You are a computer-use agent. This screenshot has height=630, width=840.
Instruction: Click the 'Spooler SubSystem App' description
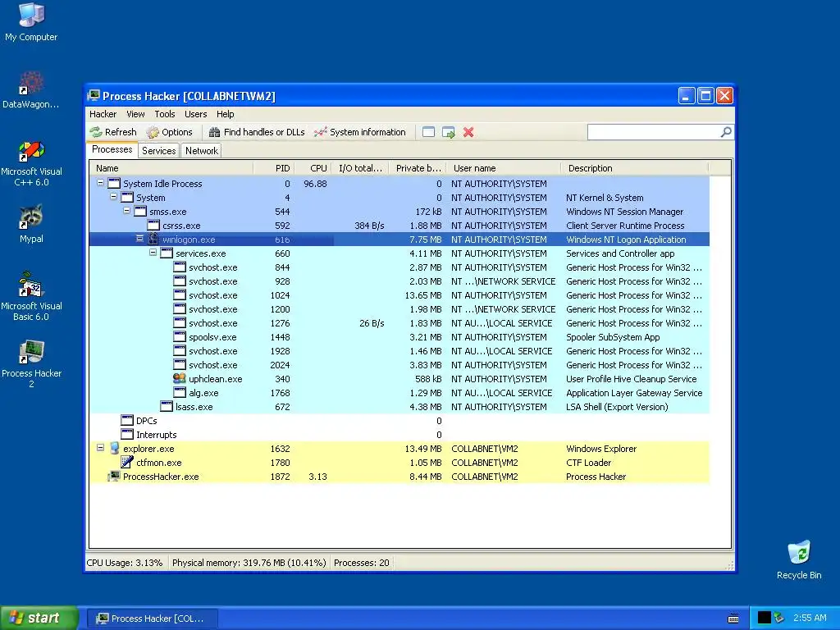coord(613,337)
